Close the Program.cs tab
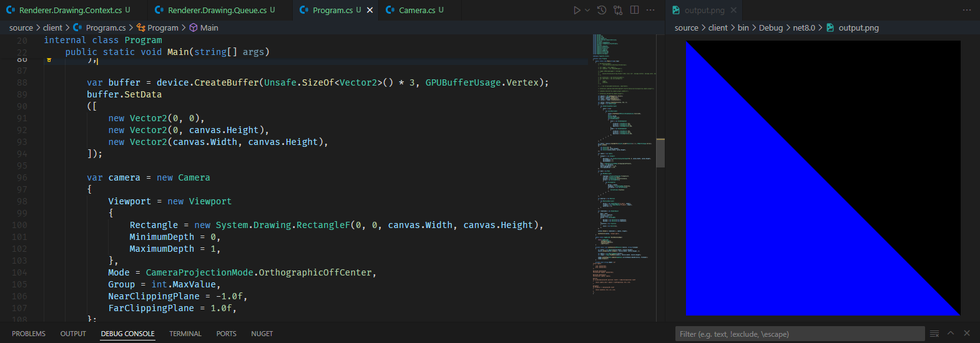 coord(370,10)
